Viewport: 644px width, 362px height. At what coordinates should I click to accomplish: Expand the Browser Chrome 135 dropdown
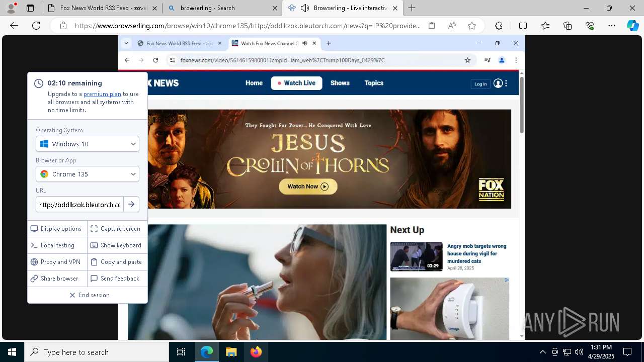(x=88, y=174)
